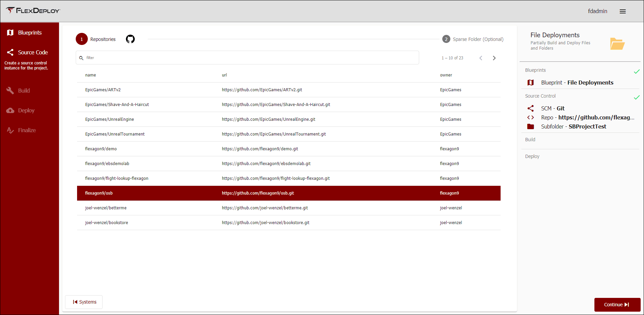Sort by the url column header

224,75
